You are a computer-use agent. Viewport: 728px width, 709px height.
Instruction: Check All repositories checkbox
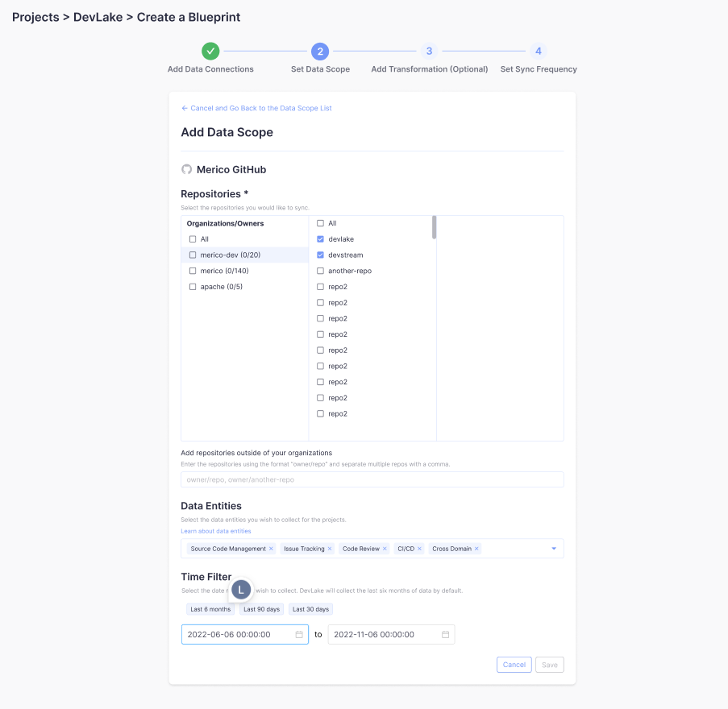point(320,223)
